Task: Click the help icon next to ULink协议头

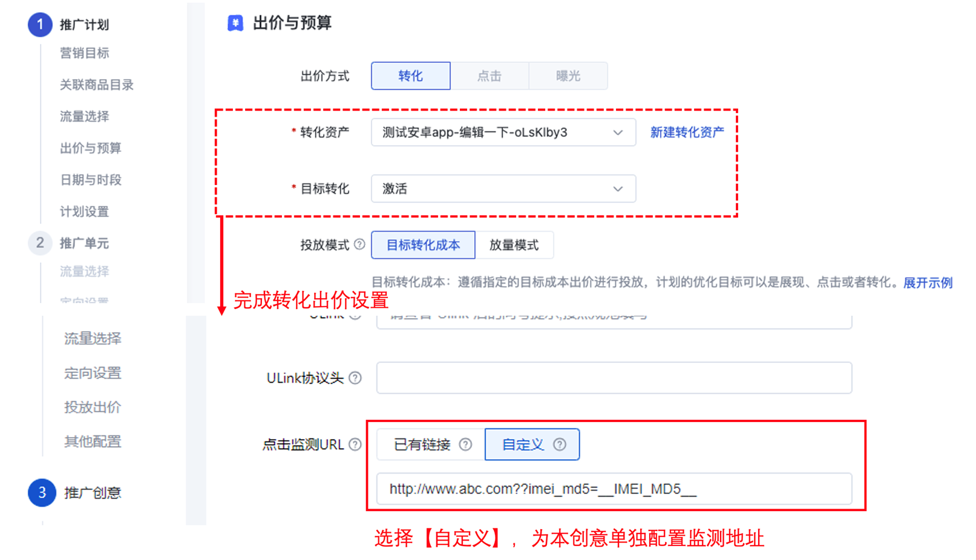Action: (x=355, y=378)
